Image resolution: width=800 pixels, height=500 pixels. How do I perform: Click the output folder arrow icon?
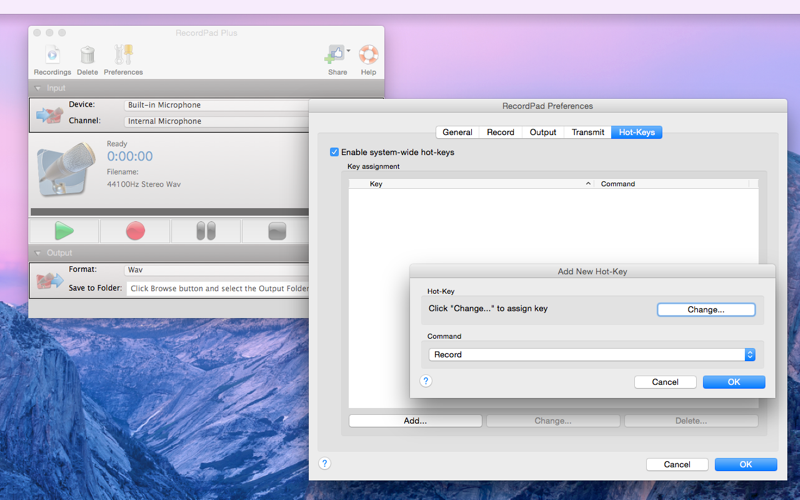click(49, 280)
